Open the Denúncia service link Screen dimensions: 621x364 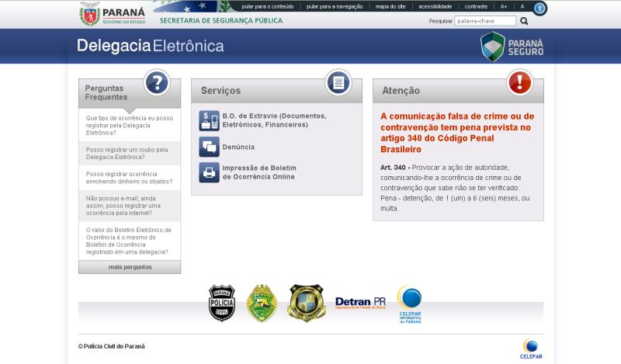click(x=238, y=147)
